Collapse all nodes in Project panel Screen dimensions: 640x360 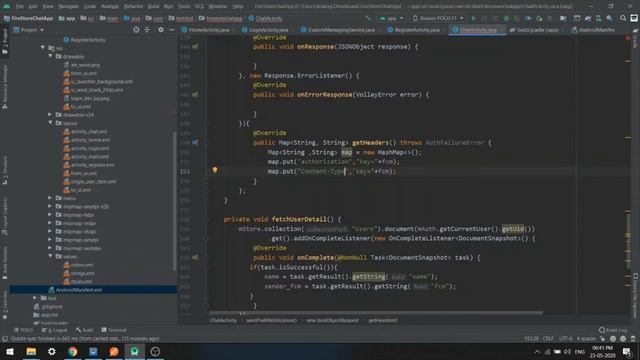pyautogui.click(x=147, y=30)
